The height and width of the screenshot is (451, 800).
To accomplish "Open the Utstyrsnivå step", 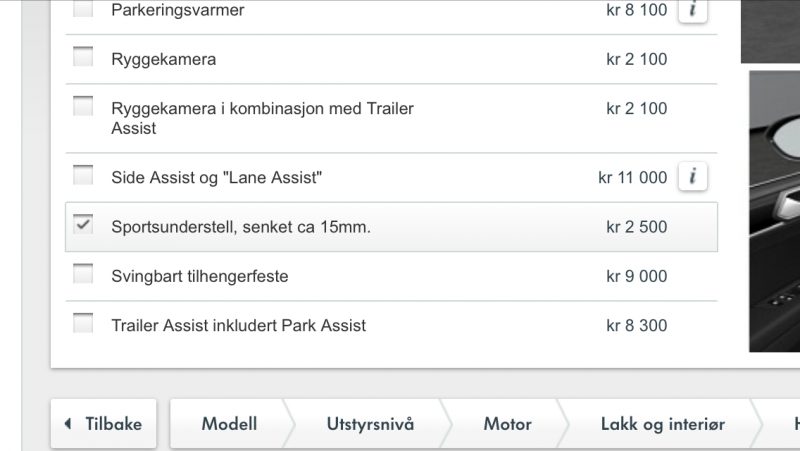I will click(x=369, y=424).
